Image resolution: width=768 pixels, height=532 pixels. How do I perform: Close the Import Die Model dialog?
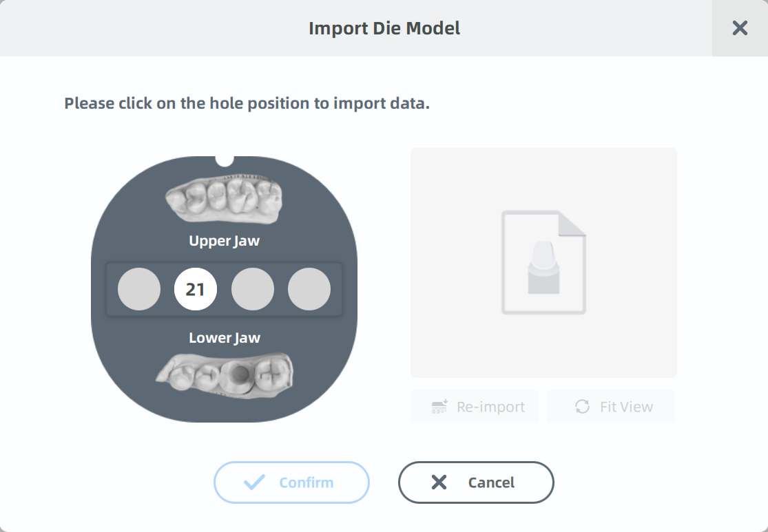[x=740, y=28]
